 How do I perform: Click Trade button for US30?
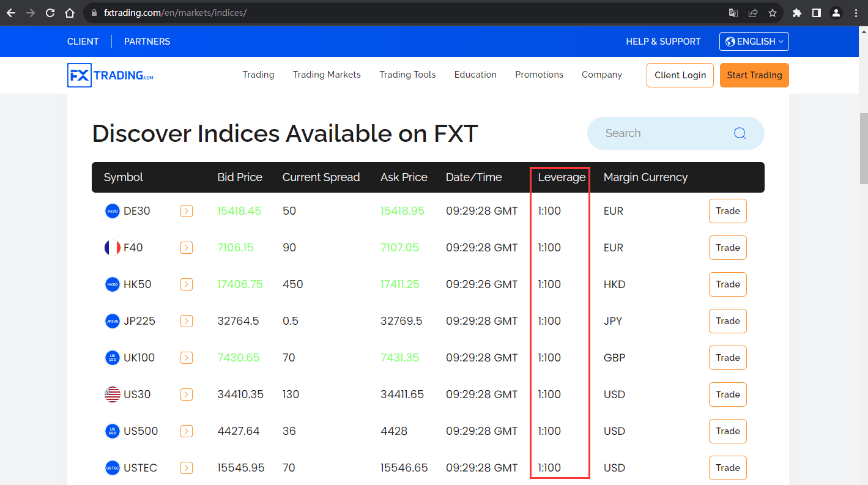pyautogui.click(x=728, y=394)
